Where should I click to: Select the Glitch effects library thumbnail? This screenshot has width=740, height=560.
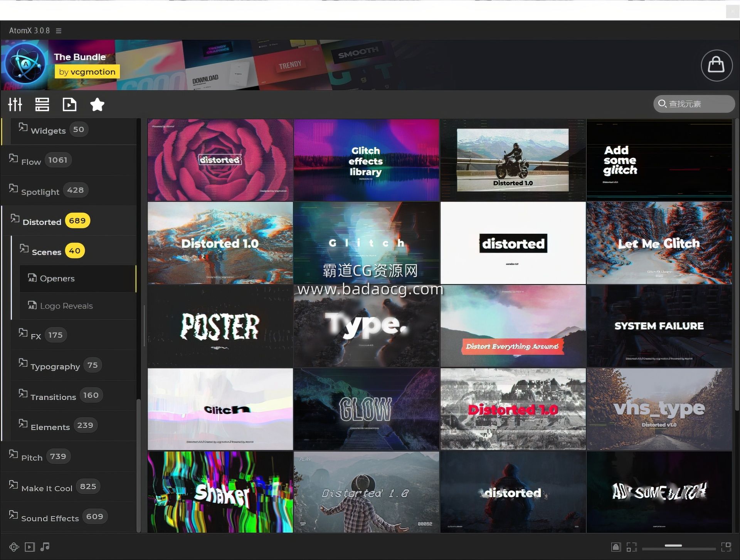366,160
